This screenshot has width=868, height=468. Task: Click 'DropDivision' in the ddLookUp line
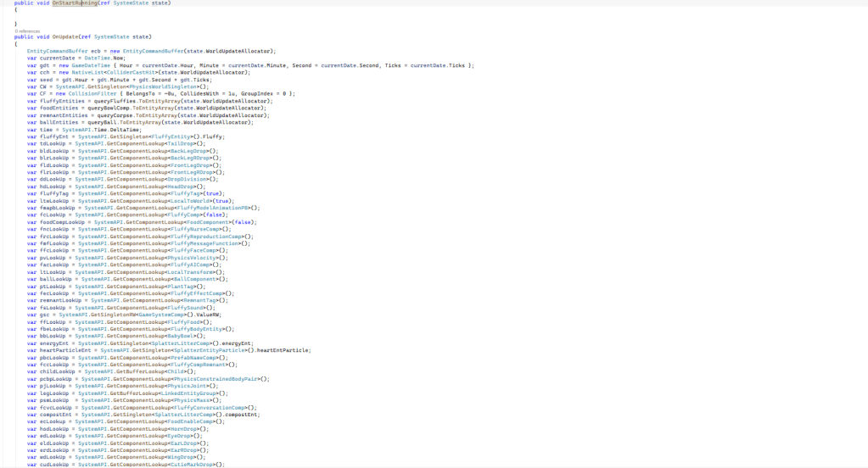(187, 179)
